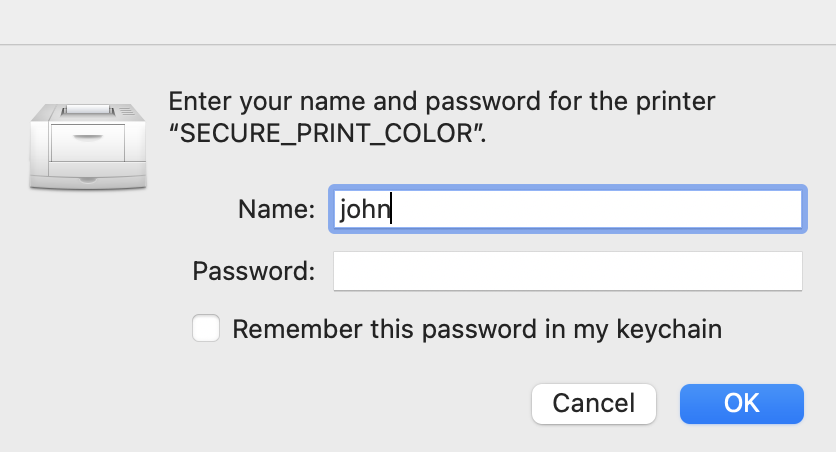Dismiss the dialog with Cancel
The image size is (836, 452).
point(594,403)
